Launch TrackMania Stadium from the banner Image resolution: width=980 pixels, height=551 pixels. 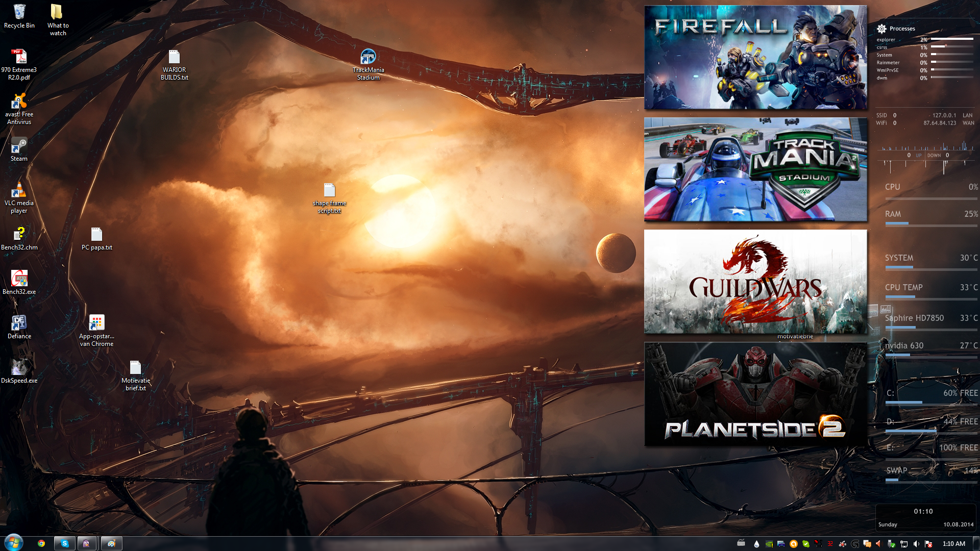tap(755, 169)
